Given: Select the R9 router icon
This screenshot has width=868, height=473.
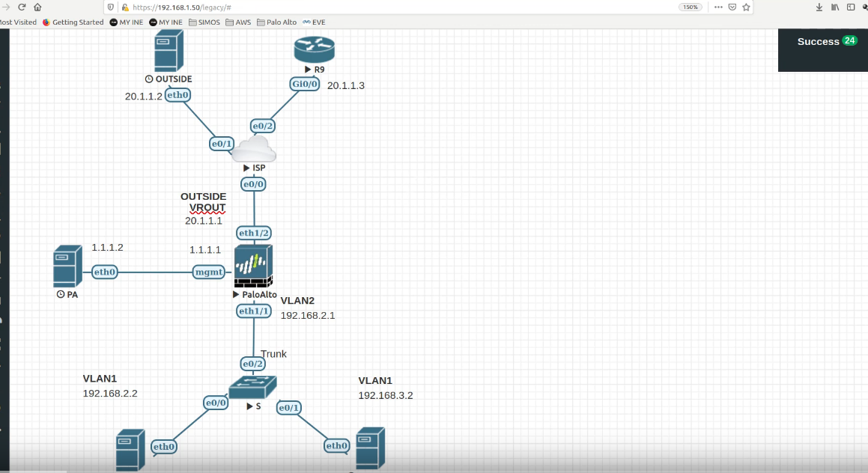Looking at the screenshot, I should 314,49.
